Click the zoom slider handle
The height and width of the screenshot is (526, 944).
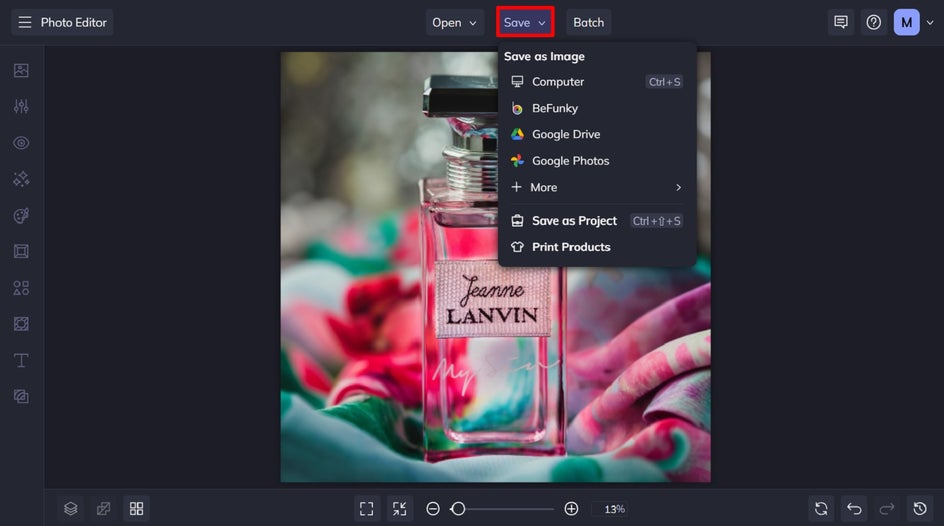[x=458, y=509]
